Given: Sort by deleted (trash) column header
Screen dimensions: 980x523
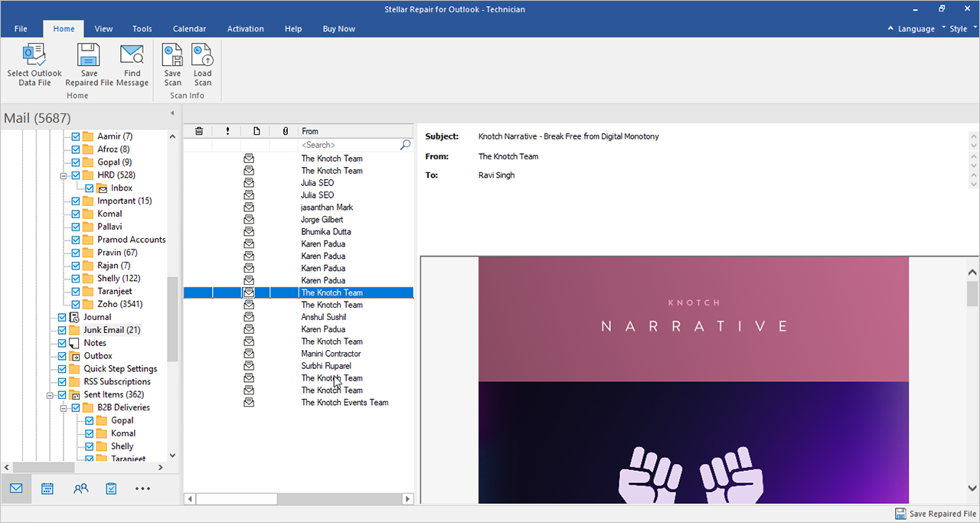Looking at the screenshot, I should pyautogui.click(x=198, y=132).
